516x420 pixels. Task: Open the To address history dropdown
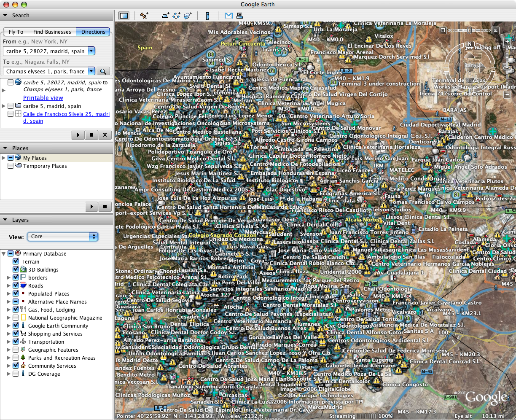(x=91, y=72)
